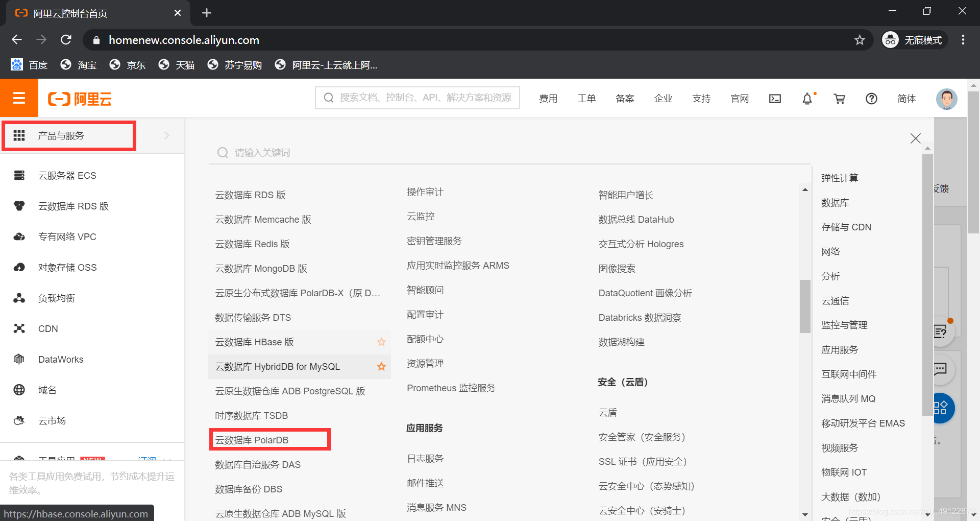The height and width of the screenshot is (521, 980).
Task: Click the CDN sidebar icon
Action: 19,328
